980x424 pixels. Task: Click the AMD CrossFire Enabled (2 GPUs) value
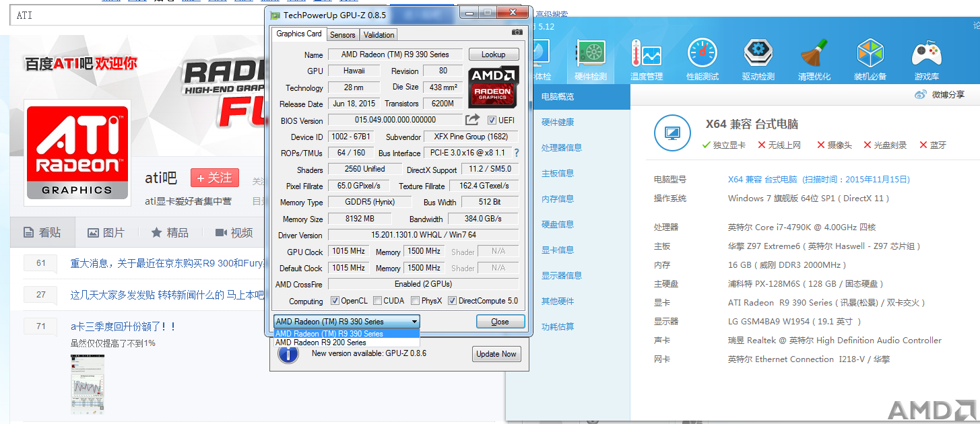[424, 284]
